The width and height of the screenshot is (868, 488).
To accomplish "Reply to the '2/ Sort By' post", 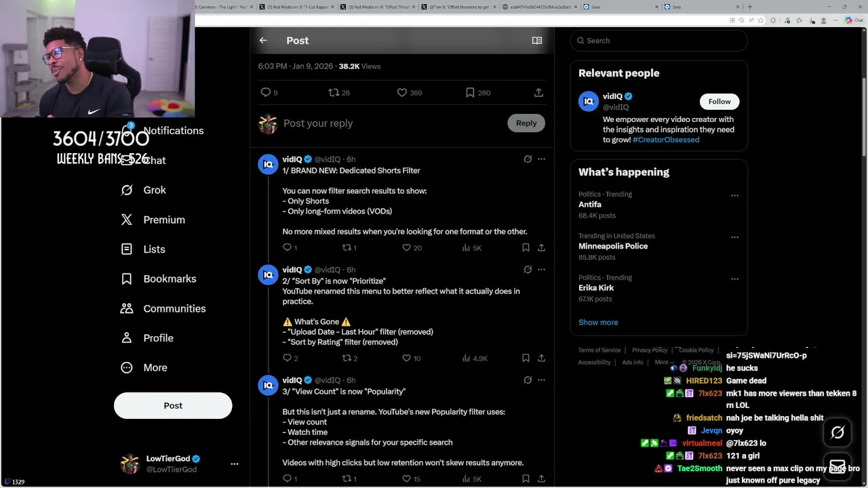I will 287,358.
